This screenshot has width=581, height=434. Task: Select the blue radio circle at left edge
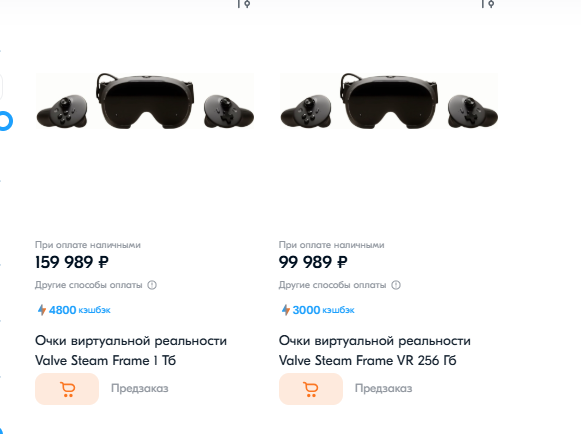click(x=5, y=121)
